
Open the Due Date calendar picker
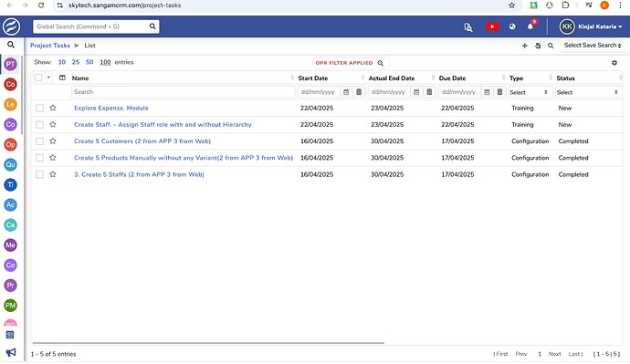(487, 92)
